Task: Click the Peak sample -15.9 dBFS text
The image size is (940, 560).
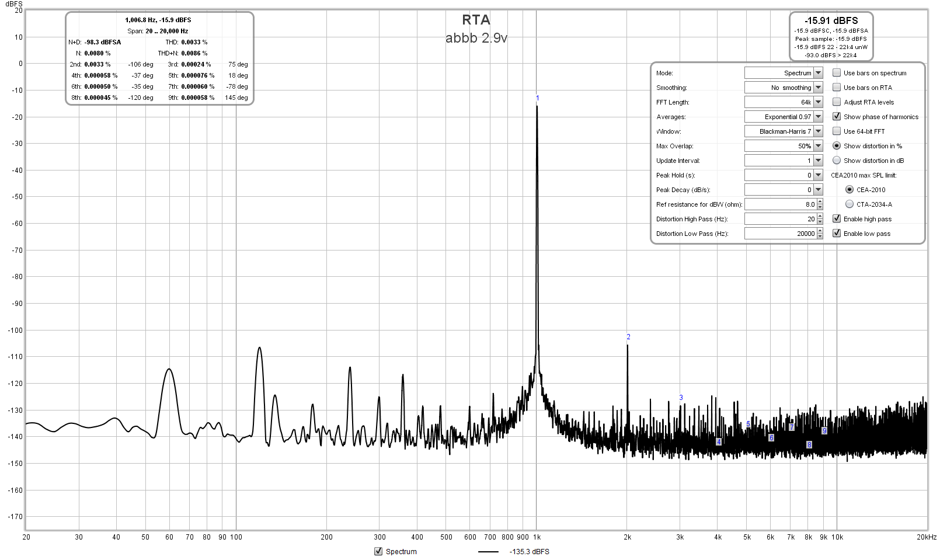Action: coord(831,39)
